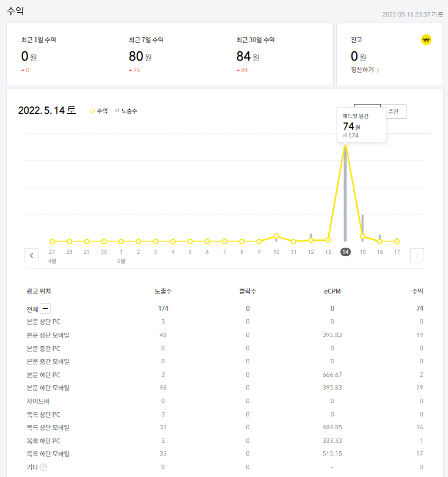Select the 본문 하단 PC row
The width and height of the screenshot is (448, 477).
tap(224, 375)
